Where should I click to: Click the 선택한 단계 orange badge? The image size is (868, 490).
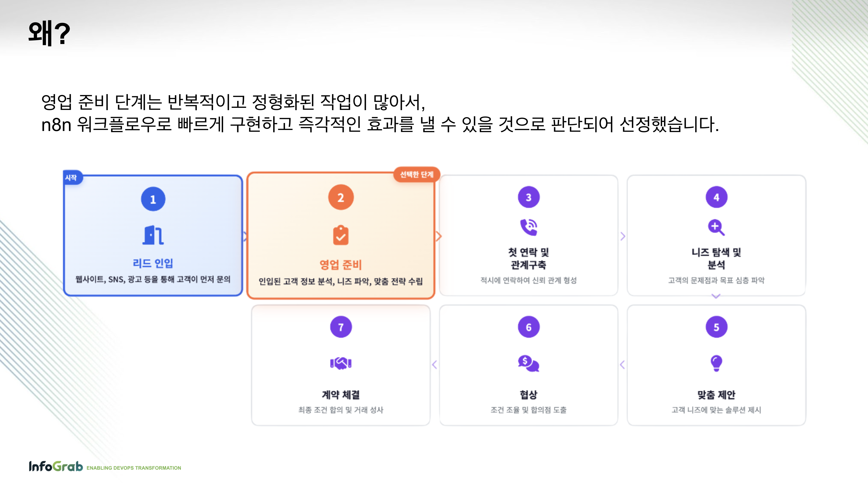(x=417, y=174)
